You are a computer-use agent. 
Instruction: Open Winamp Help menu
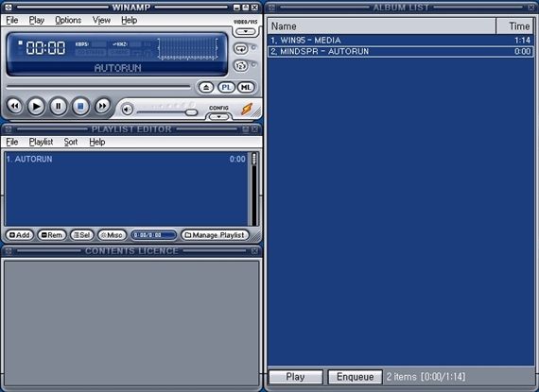coord(130,20)
